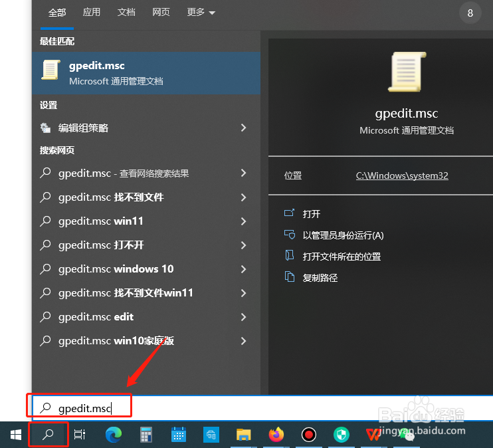Open the C:\Windows\system32 location link
This screenshot has width=493, height=448.
click(402, 175)
